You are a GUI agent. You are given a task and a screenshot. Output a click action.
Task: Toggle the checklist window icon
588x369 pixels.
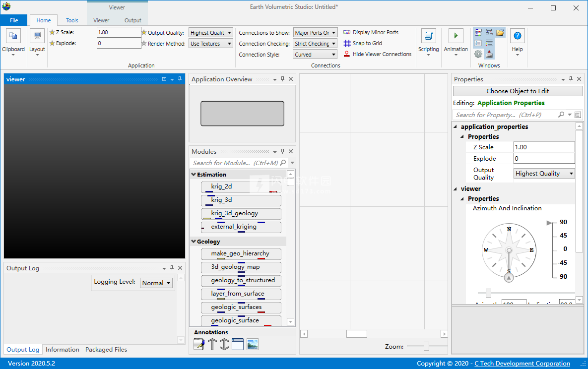pos(478,44)
